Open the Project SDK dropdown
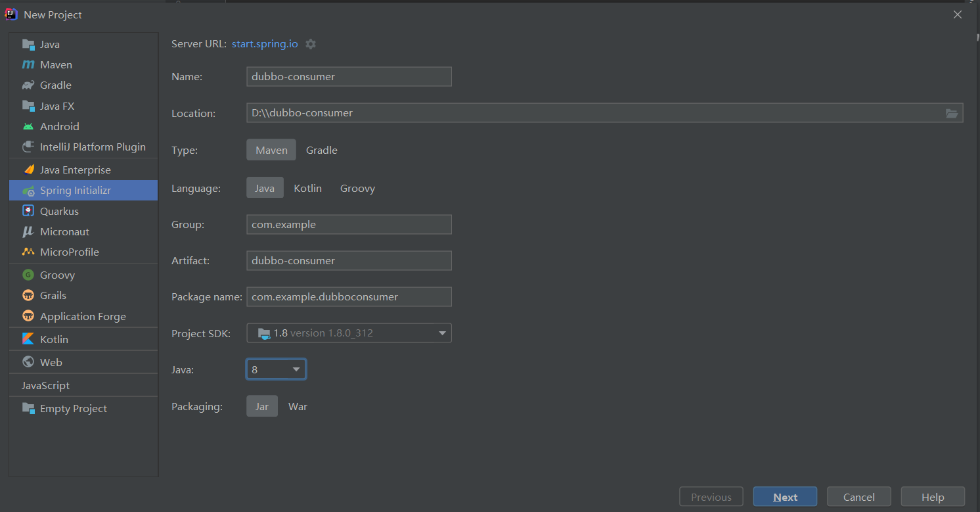The image size is (980, 512). [349, 333]
